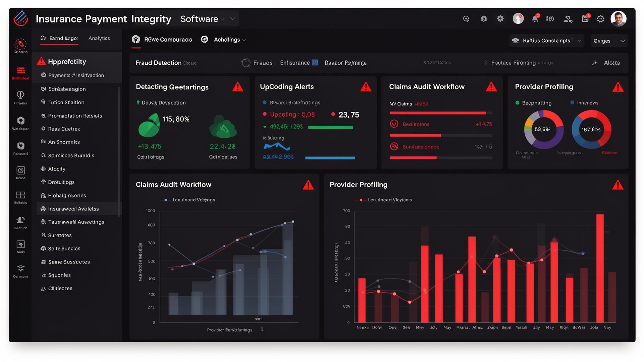The image size is (644, 362).
Task: Click warning icon on Detacting Geetartings card
Action: click(x=238, y=87)
